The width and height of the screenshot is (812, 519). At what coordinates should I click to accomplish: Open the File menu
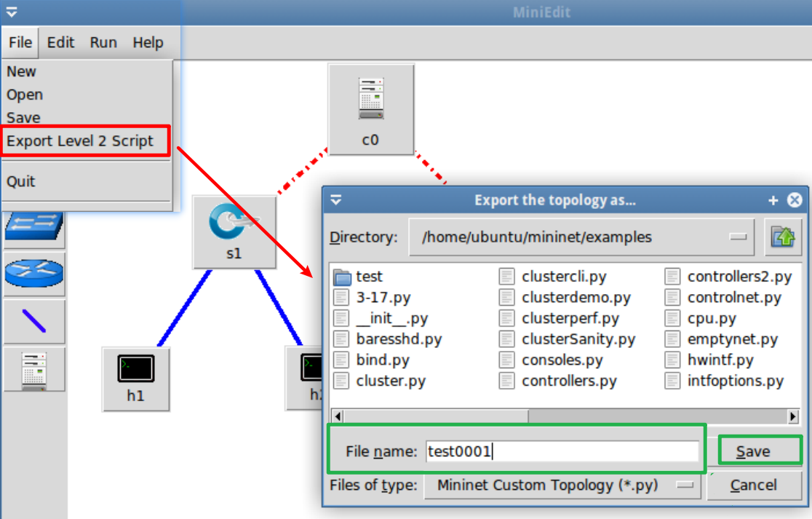pos(20,42)
